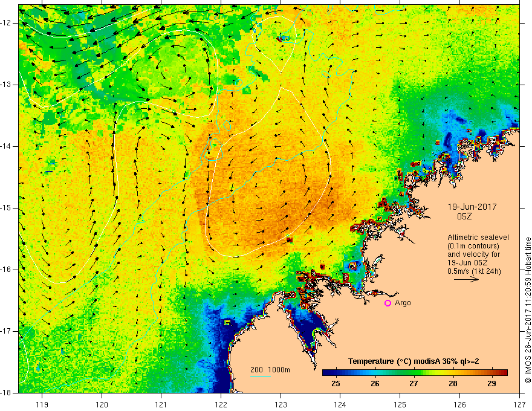This screenshot has width=532, height=411.
Task: Click the magenta Argo float marker circle
Action: click(x=388, y=303)
